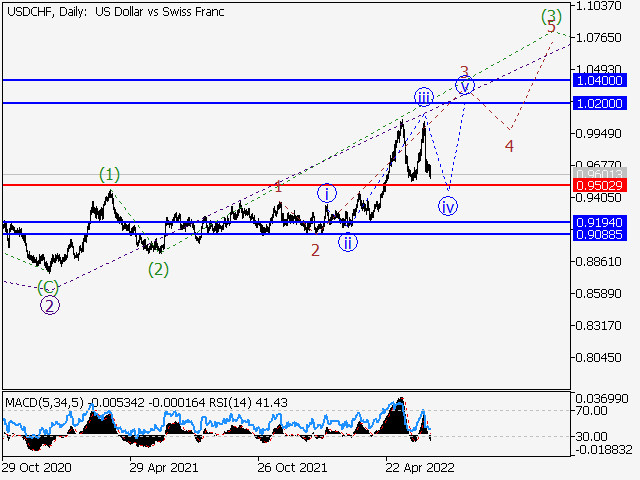Screen dimensions: 640x480
Task: Select the red wave 4 label
Action: tap(509, 146)
